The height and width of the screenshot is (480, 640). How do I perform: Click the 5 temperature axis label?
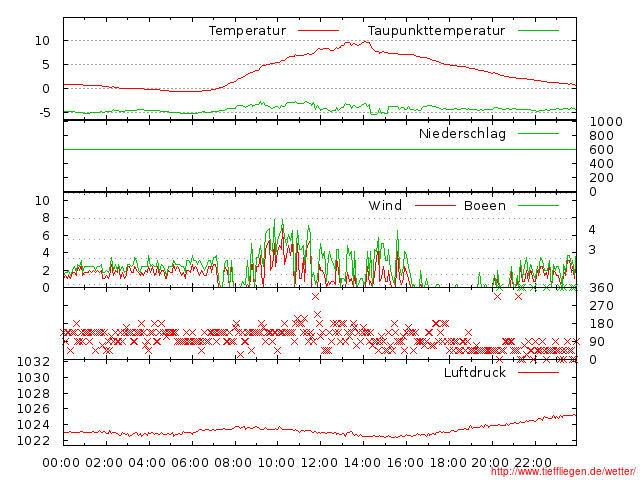pos(46,64)
